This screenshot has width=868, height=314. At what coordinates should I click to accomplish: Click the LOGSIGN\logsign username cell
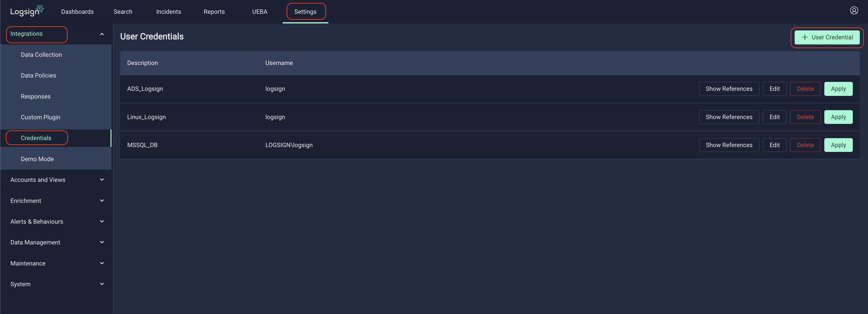(x=289, y=145)
